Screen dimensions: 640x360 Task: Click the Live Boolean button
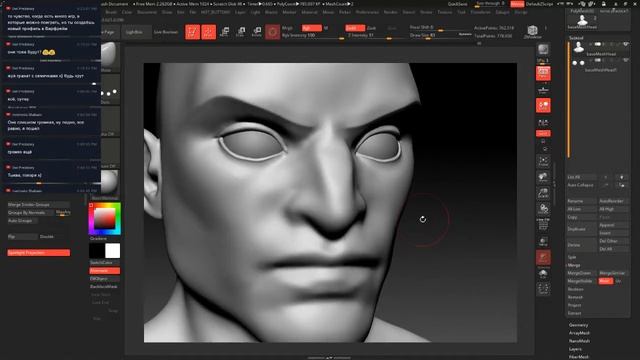click(166, 32)
